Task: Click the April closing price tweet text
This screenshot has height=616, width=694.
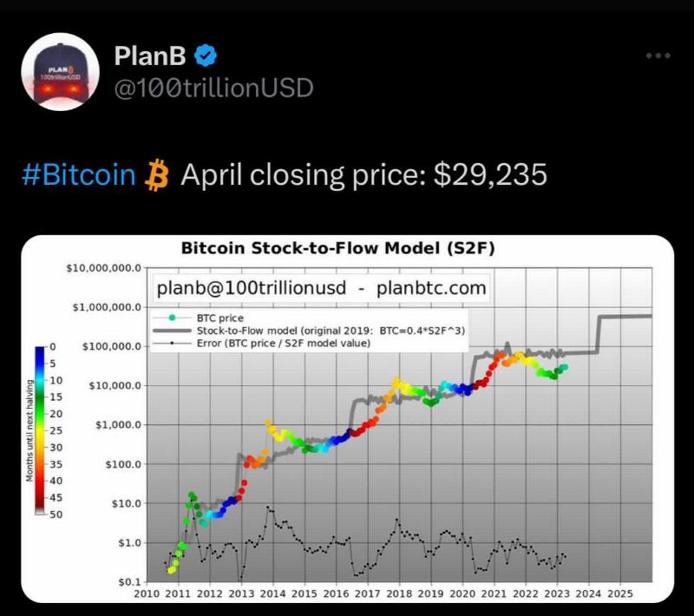Action: click(x=363, y=174)
